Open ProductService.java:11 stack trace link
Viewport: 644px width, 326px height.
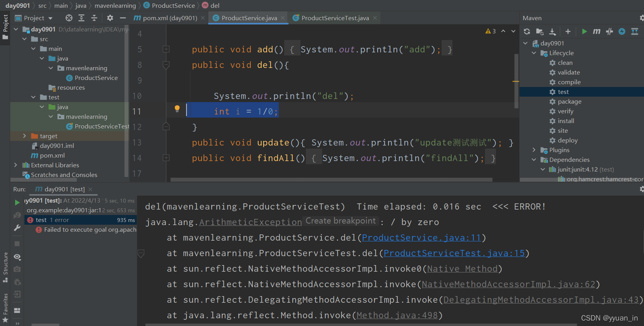click(x=421, y=238)
